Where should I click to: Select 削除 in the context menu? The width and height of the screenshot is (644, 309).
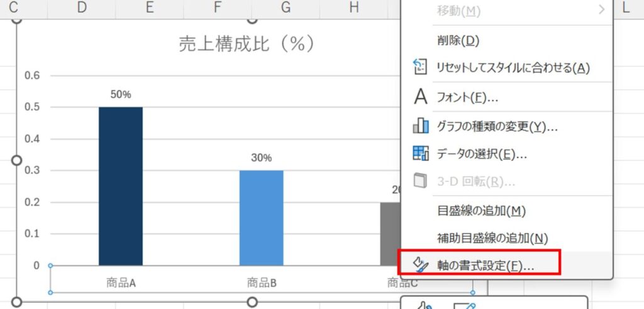(506, 40)
